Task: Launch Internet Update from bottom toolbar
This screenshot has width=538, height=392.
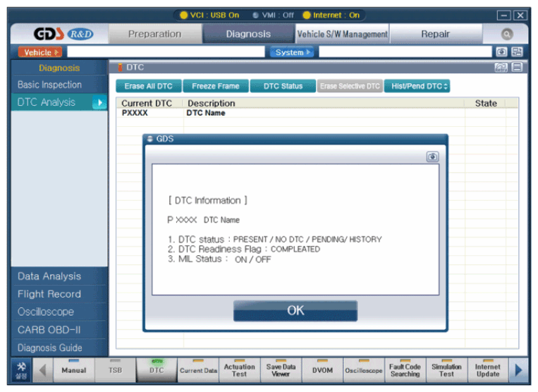Action: pos(487,369)
